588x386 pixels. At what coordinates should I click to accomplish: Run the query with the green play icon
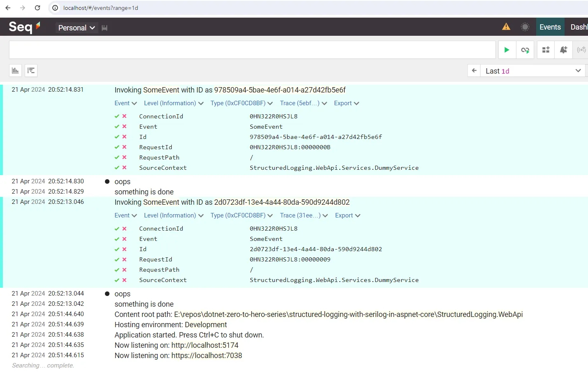pos(507,50)
